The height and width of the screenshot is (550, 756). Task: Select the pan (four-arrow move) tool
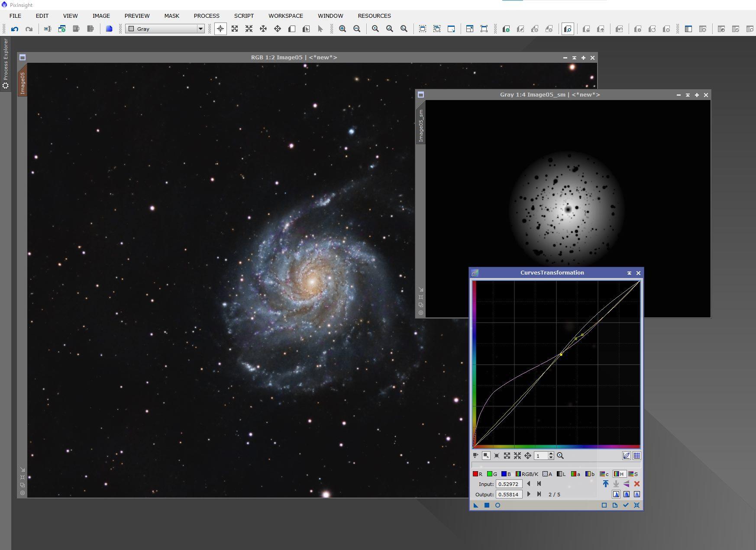pos(278,29)
